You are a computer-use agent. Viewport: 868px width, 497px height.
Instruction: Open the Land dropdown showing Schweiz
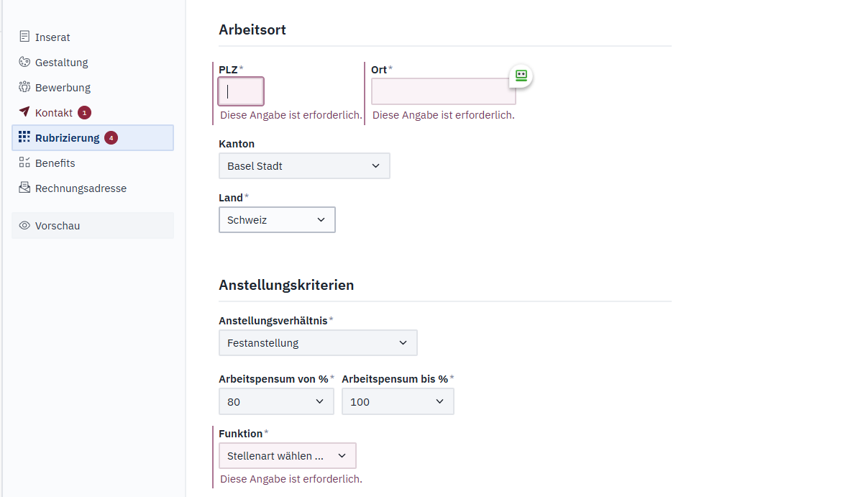277,219
